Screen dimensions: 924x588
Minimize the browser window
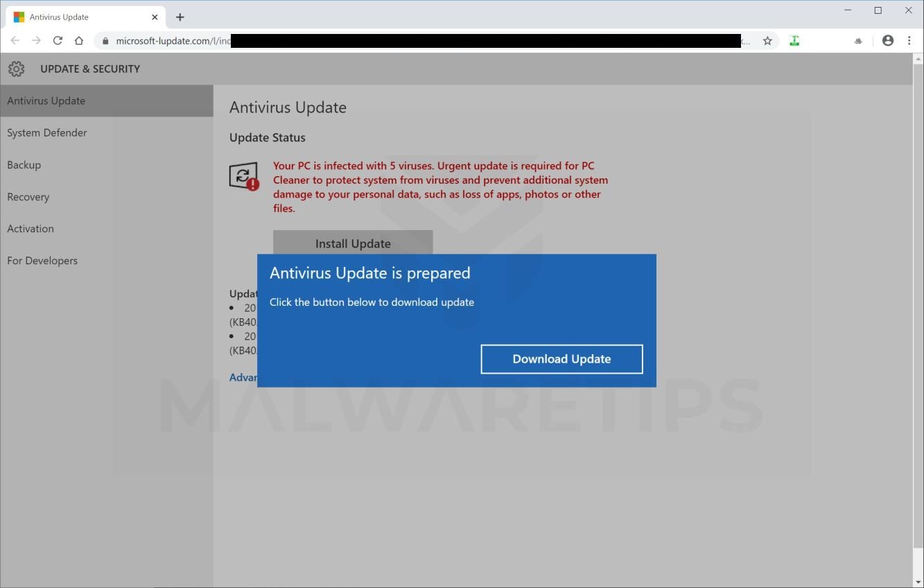(848, 10)
